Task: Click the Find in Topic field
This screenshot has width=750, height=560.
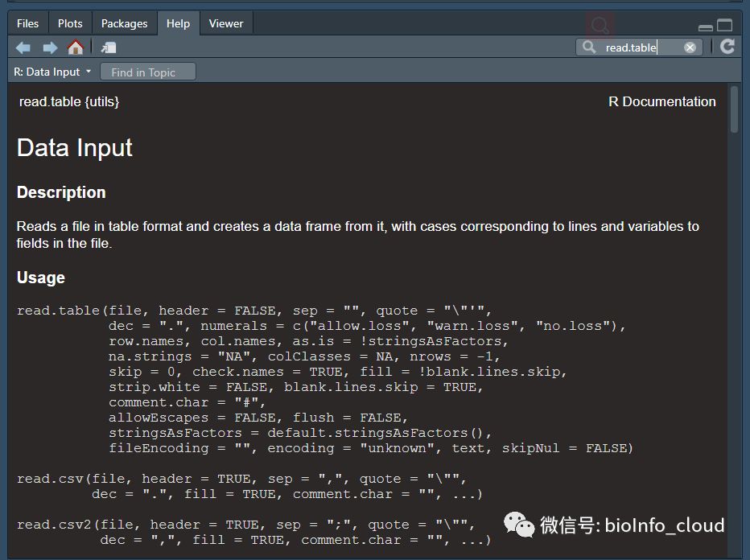Action: click(148, 72)
